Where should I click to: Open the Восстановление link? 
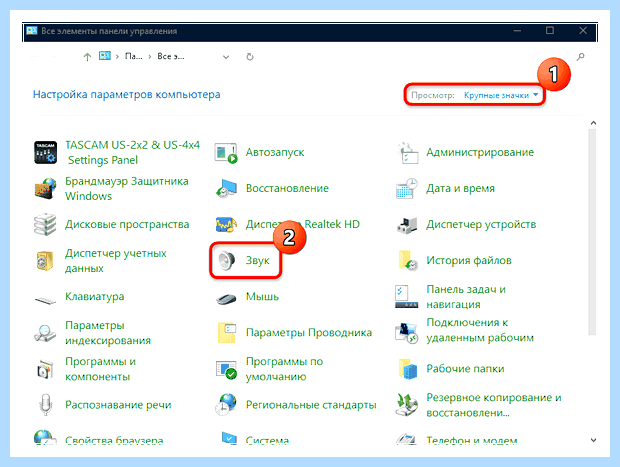point(287,189)
